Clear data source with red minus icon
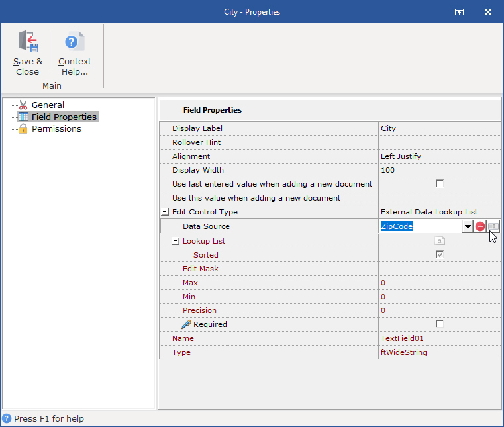Image resolution: width=504 pixels, height=427 pixels. pyautogui.click(x=480, y=226)
